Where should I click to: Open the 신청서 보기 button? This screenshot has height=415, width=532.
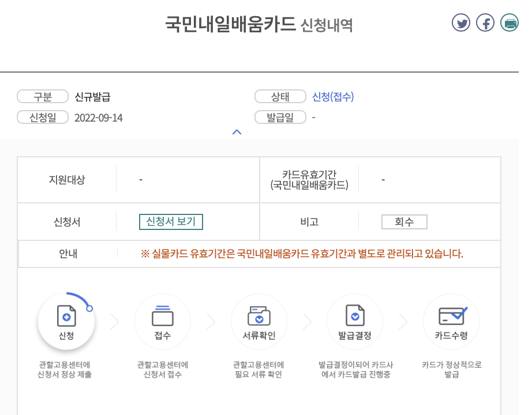pyautogui.click(x=171, y=222)
